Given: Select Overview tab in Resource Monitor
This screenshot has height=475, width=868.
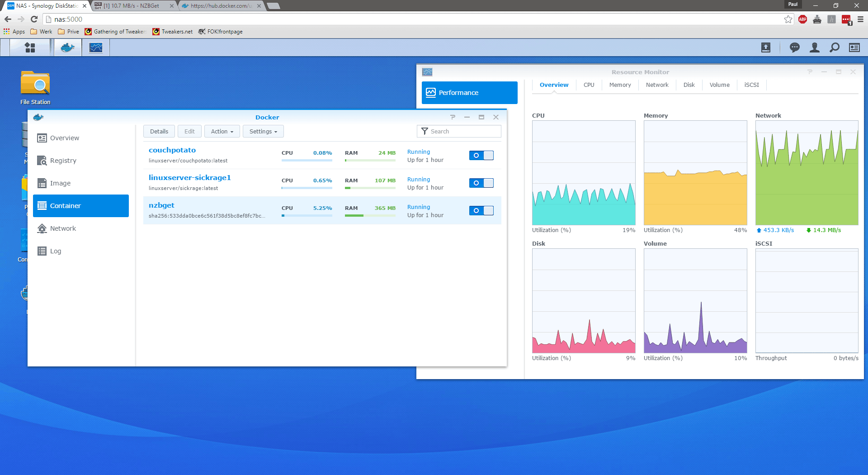Looking at the screenshot, I should tap(554, 85).
